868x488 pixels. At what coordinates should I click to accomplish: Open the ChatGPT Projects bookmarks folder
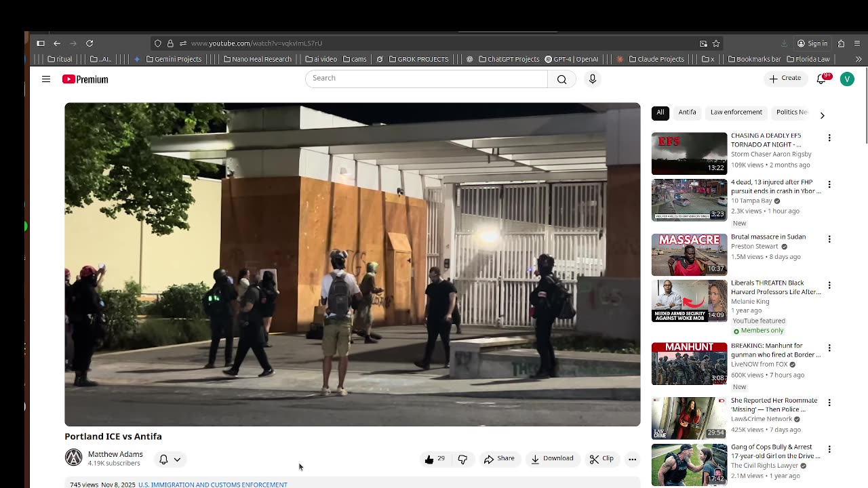pos(509,59)
